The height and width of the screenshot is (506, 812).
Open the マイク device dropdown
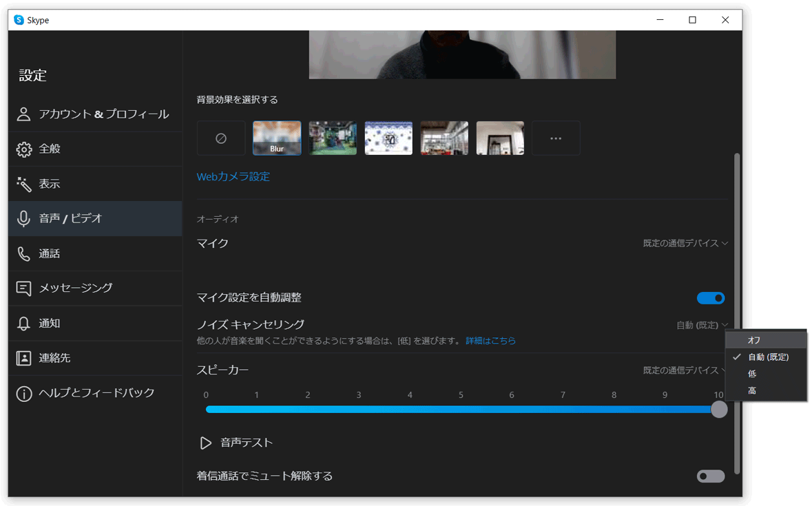[685, 242]
